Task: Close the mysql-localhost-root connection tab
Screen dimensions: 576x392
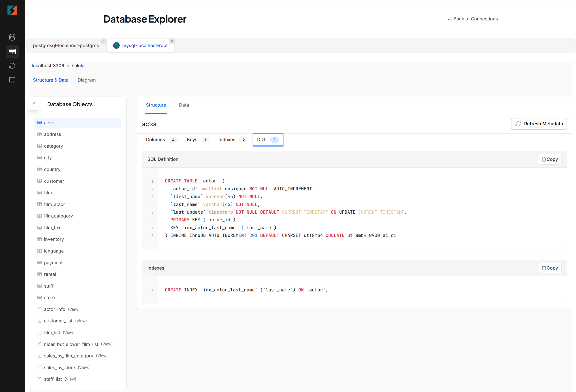Action: (x=172, y=41)
